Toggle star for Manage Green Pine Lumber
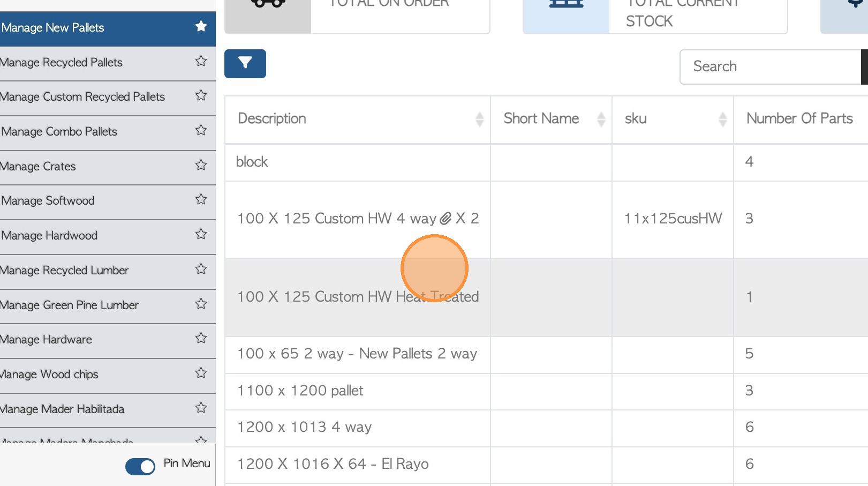 (201, 304)
